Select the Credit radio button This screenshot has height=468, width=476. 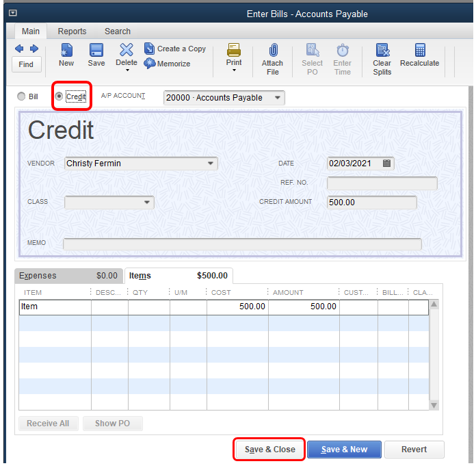59,96
